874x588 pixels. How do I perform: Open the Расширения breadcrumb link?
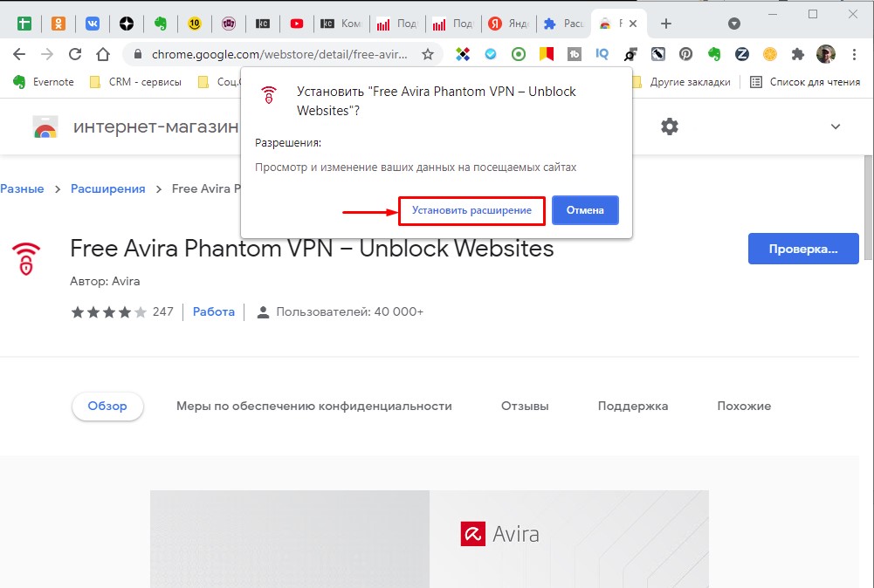(x=107, y=188)
